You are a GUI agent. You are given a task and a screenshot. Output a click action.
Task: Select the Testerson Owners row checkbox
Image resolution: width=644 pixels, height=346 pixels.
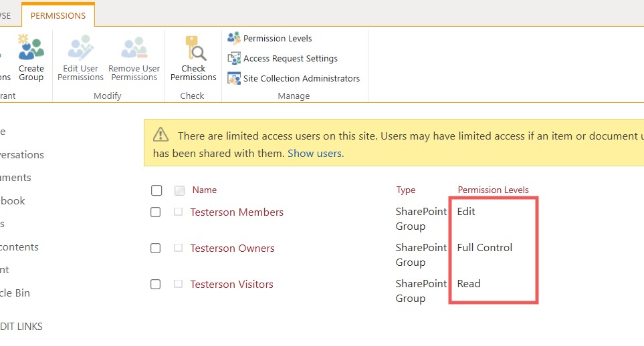point(156,248)
